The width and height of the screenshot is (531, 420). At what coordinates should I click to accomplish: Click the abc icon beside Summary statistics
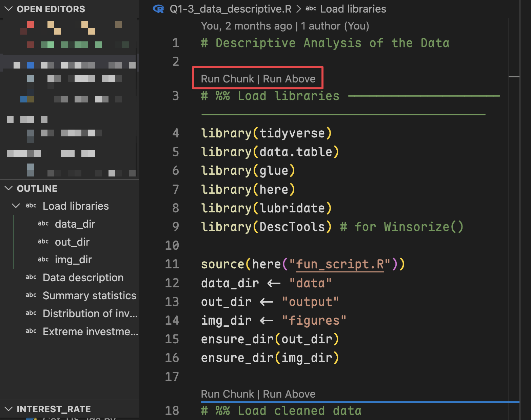point(31,295)
